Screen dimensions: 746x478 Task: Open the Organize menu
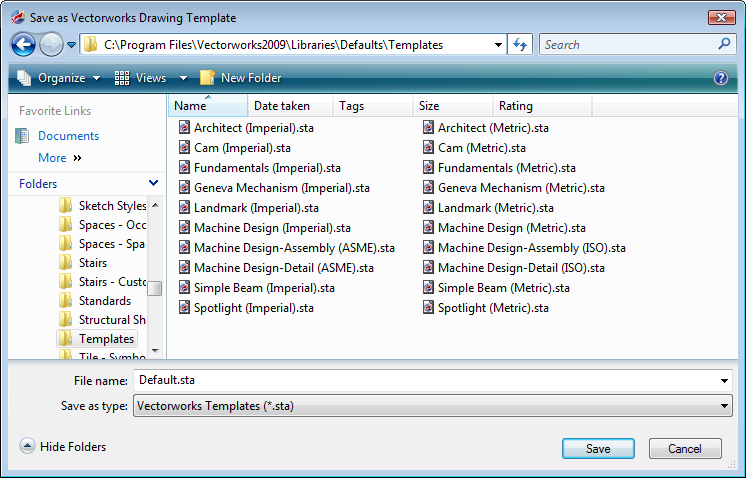pos(59,78)
